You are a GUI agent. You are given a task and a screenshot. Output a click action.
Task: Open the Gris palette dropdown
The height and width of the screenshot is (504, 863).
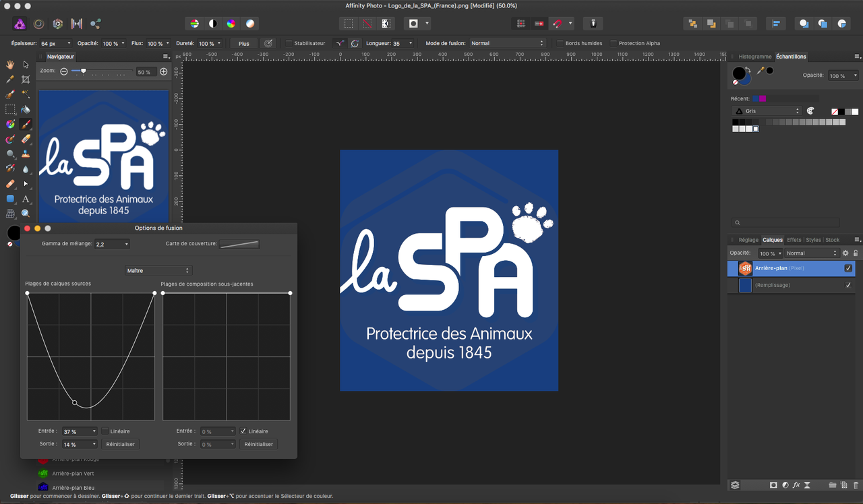767,111
